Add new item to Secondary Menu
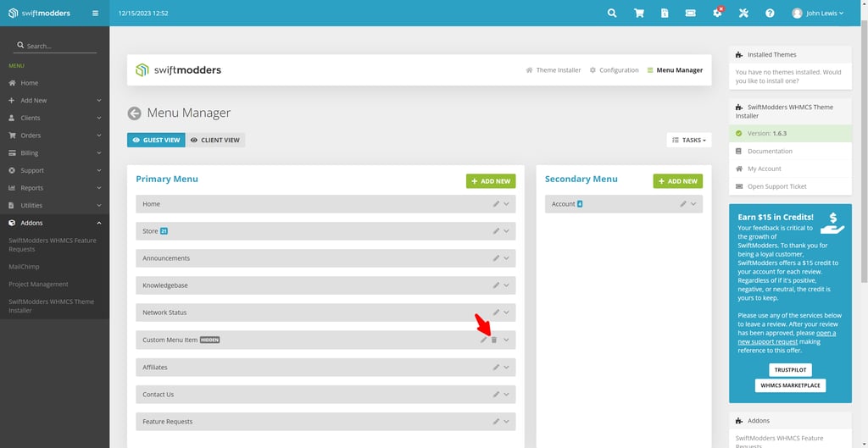Image resolution: width=868 pixels, height=448 pixels. (678, 181)
